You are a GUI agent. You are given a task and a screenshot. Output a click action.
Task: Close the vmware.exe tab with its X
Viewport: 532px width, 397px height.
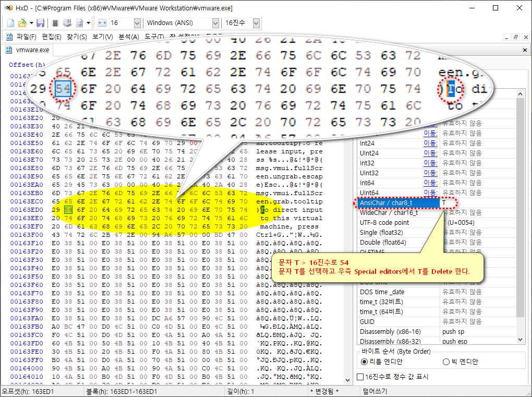pos(525,50)
